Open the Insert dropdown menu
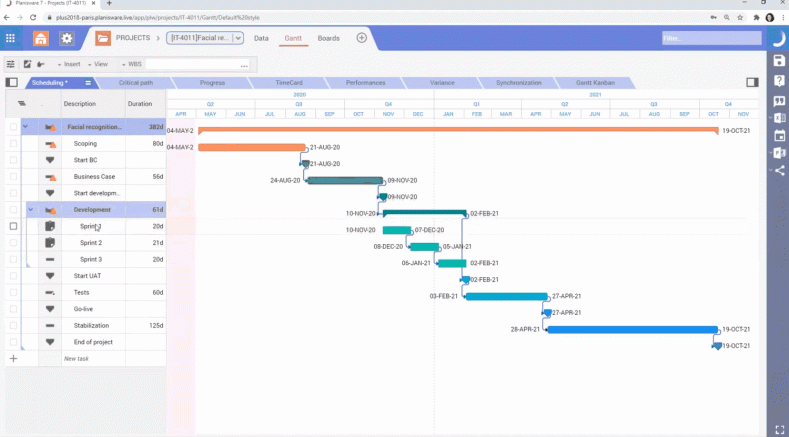Screen dimensions: 789x437 point(69,64)
